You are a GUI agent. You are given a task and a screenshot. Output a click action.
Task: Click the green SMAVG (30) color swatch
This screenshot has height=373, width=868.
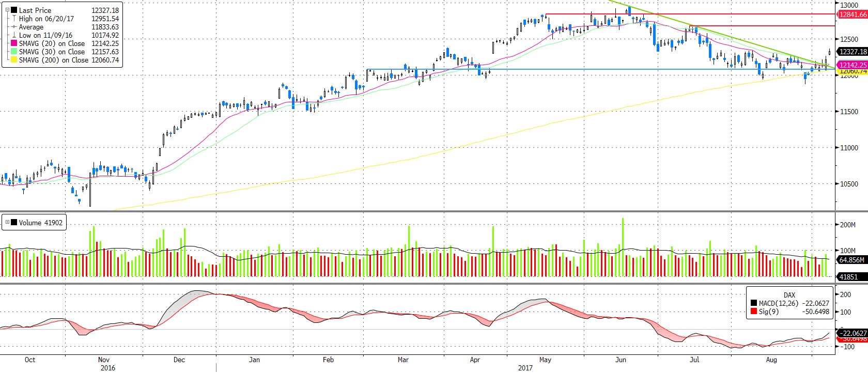(14, 52)
